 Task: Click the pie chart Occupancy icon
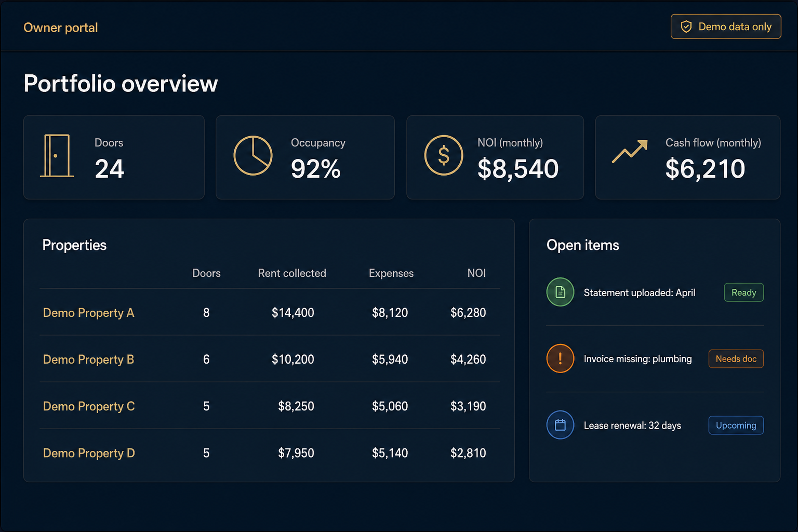pos(253,155)
